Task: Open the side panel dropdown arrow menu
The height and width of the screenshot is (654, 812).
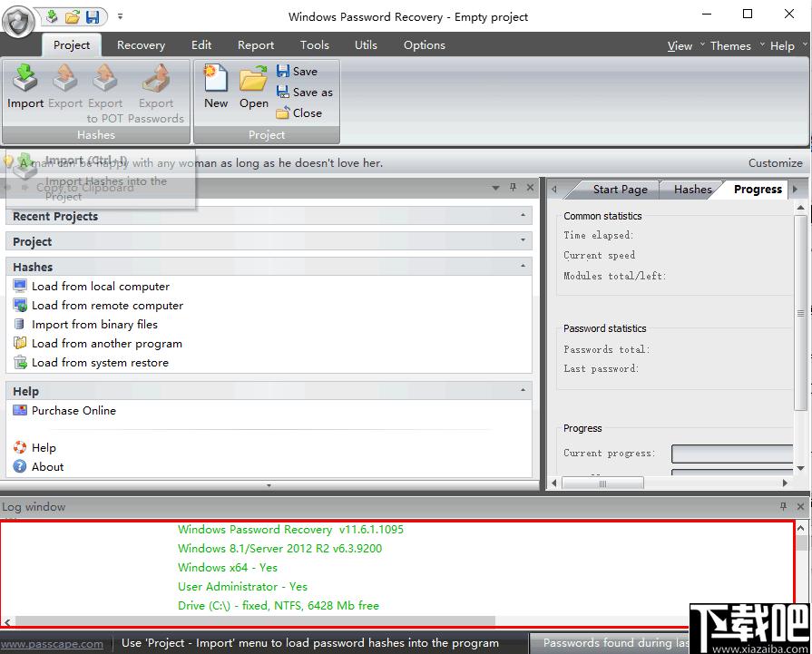Action: point(495,188)
